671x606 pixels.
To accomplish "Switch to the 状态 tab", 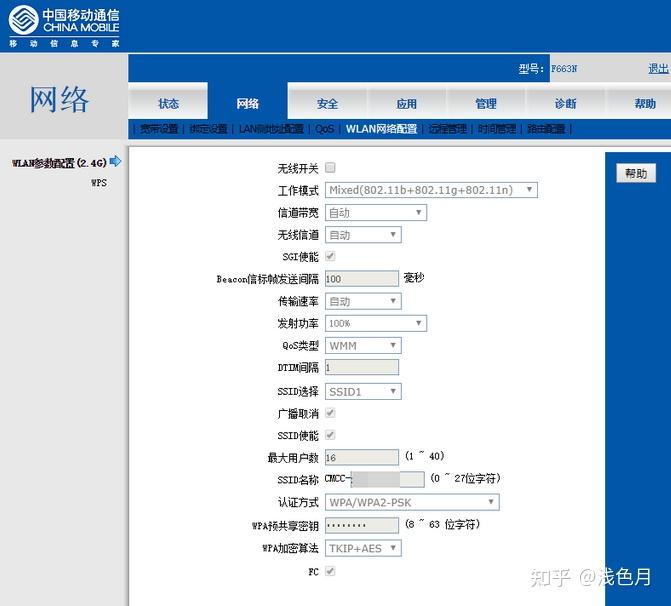I will (x=168, y=101).
